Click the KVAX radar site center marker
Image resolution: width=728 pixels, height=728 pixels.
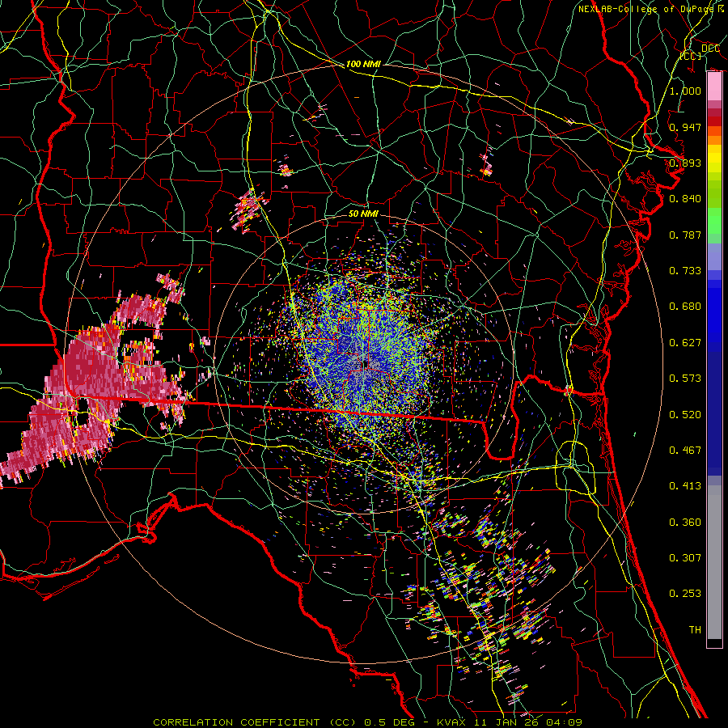pyautogui.click(x=366, y=366)
